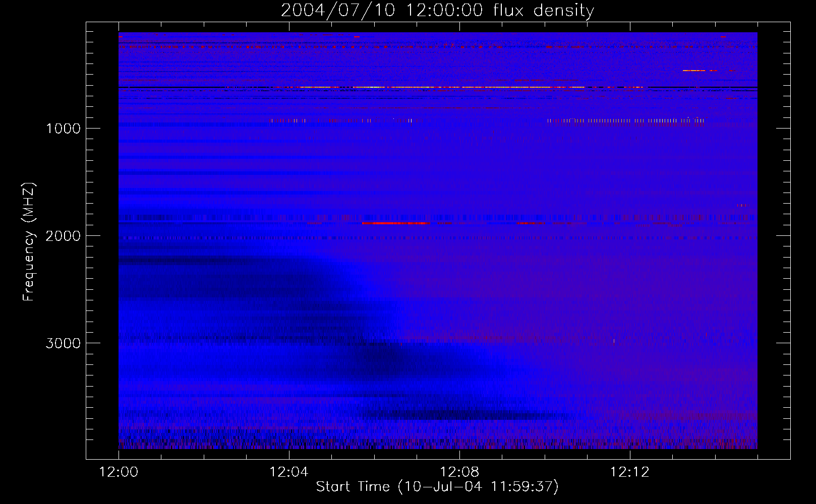Click the '12:12' time axis label

click(629, 472)
